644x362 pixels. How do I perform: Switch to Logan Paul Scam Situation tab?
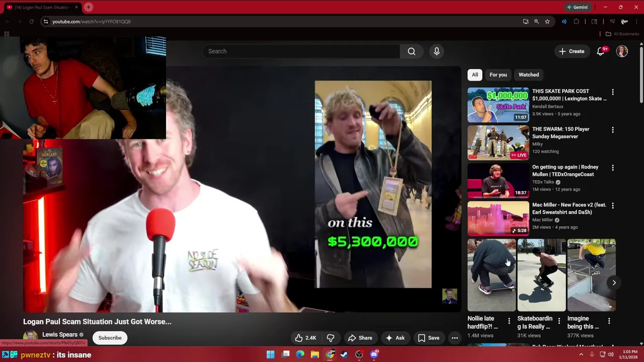(x=41, y=7)
